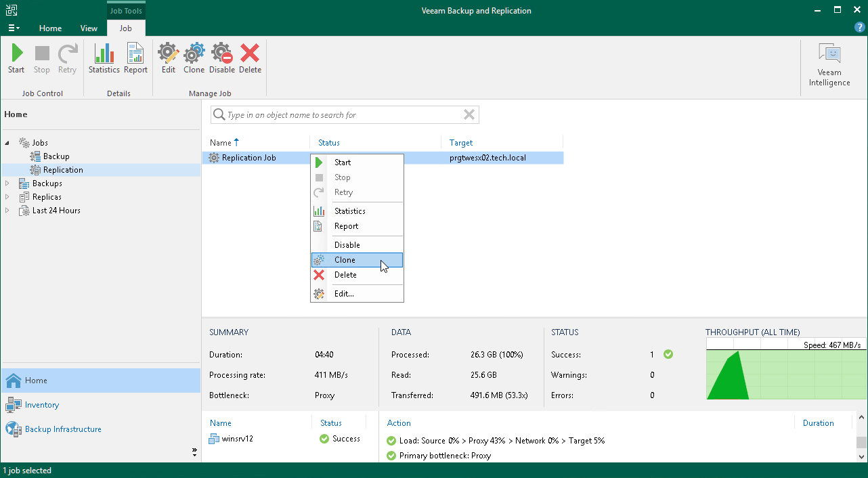
Task: Click the prgtwesx02.tech.local target cell
Action: [x=487, y=158]
